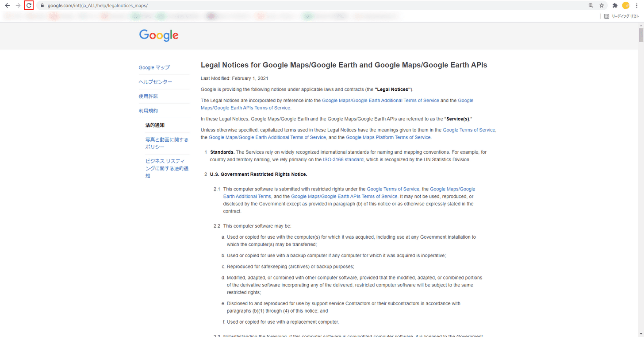Open Google Maps Platform Terms of Service link
The height and width of the screenshot is (337, 644).
pos(388,137)
